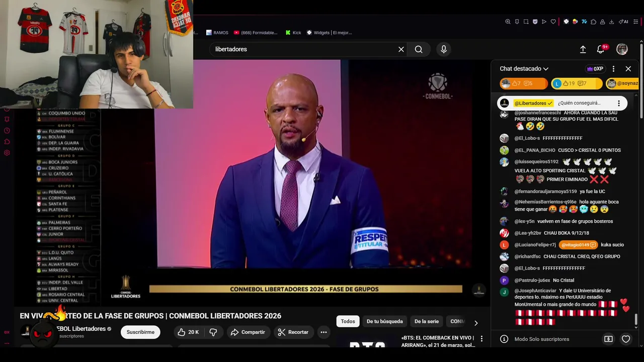644x362 pixels.
Task: Click the heart bookmark icon in toolbar
Action: click(553, 22)
